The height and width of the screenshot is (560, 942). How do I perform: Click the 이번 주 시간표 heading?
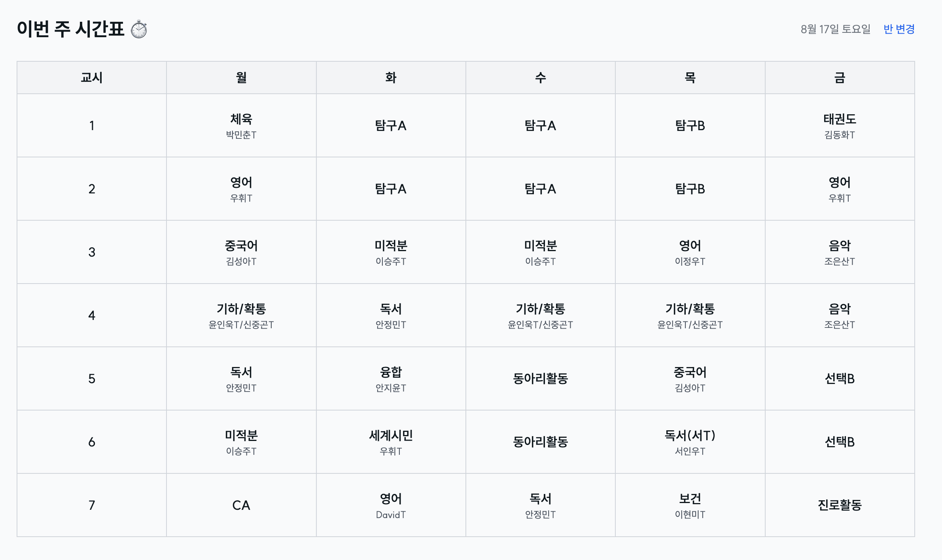pyautogui.click(x=70, y=29)
